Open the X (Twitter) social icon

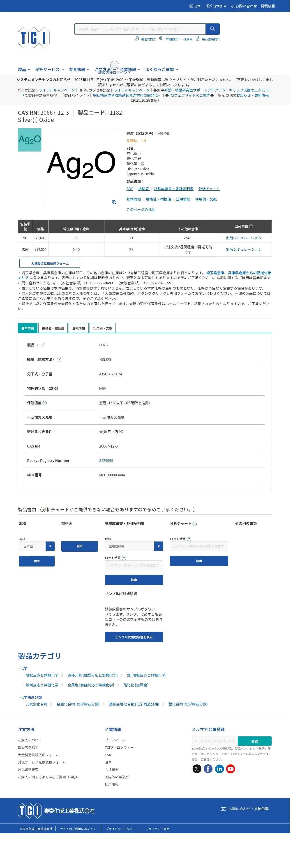pos(197,769)
